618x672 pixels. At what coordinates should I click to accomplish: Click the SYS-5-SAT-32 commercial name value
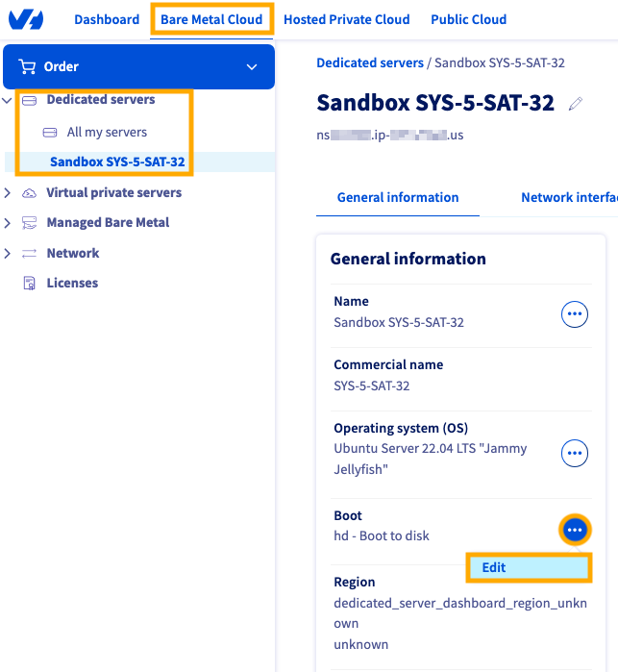pos(372,386)
